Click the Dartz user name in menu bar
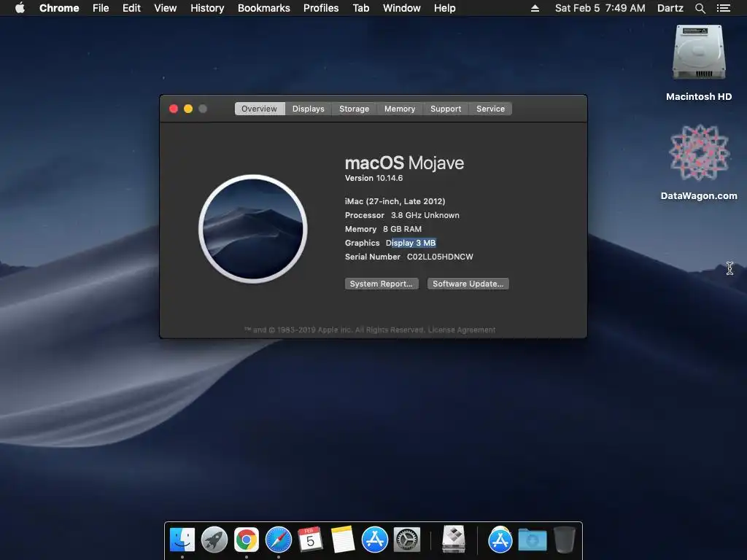 (x=670, y=8)
